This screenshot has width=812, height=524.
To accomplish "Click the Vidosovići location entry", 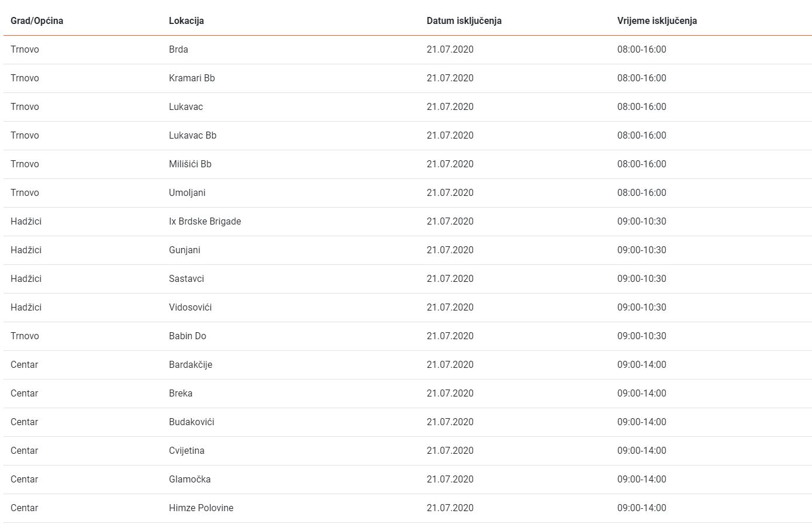I will pos(190,307).
